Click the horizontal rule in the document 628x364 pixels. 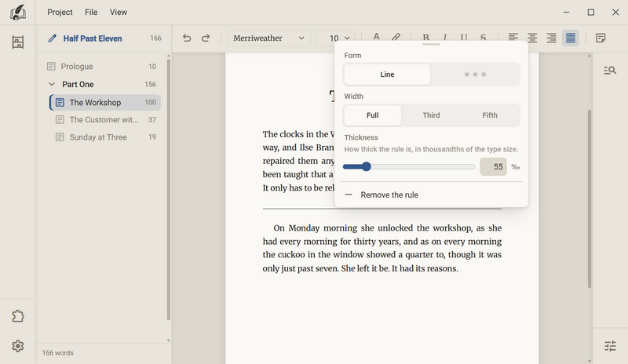click(382, 209)
